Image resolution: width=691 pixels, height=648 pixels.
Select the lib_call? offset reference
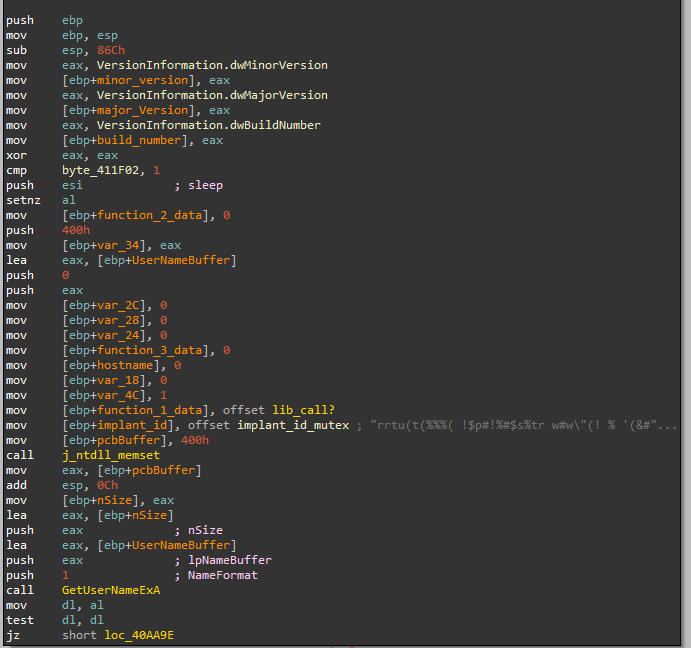(x=304, y=410)
